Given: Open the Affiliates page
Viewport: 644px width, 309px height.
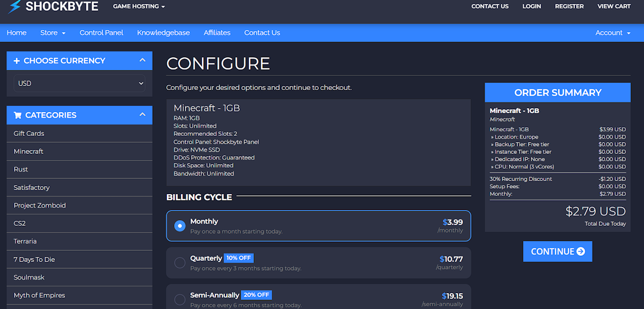Looking at the screenshot, I should [x=217, y=33].
